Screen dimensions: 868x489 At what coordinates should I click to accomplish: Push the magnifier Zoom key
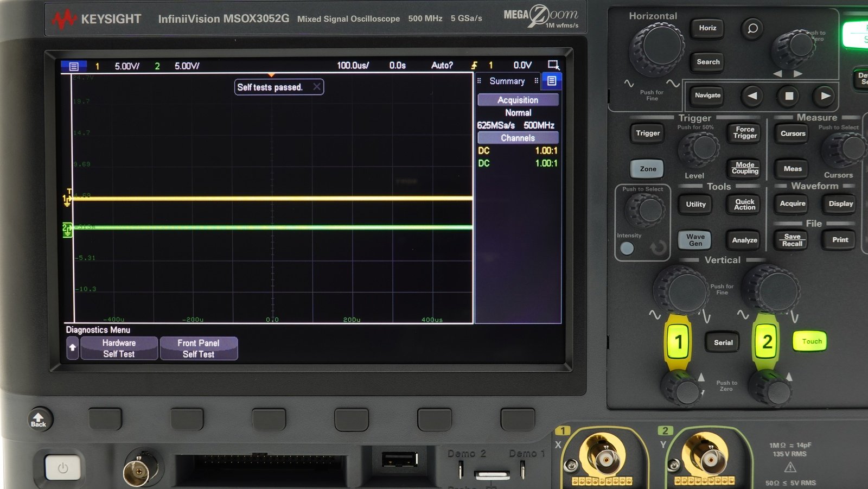(753, 28)
